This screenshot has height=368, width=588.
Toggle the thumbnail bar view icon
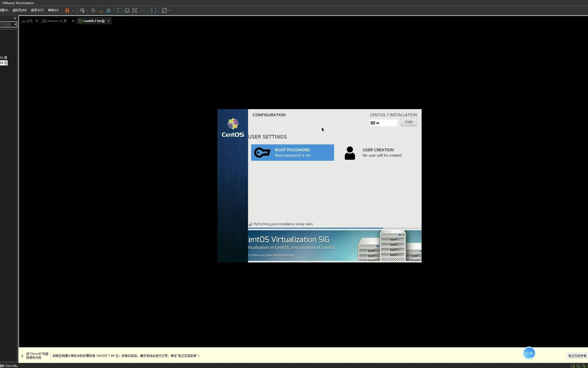[127, 10]
